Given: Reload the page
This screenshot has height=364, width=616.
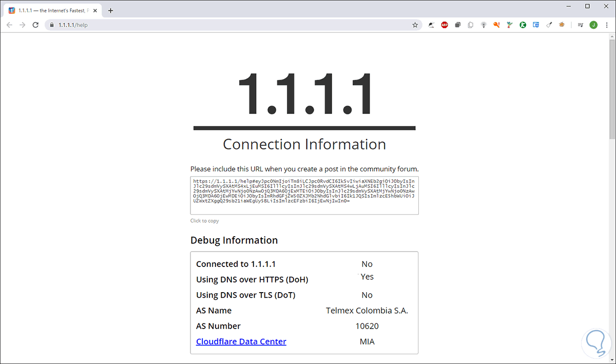Looking at the screenshot, I should tap(35, 25).
